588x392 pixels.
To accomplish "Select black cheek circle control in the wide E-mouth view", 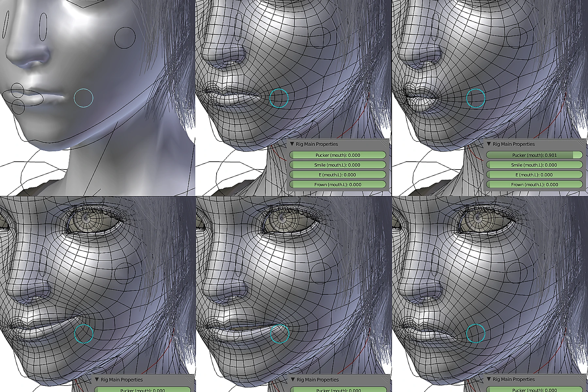I will (321, 273).
